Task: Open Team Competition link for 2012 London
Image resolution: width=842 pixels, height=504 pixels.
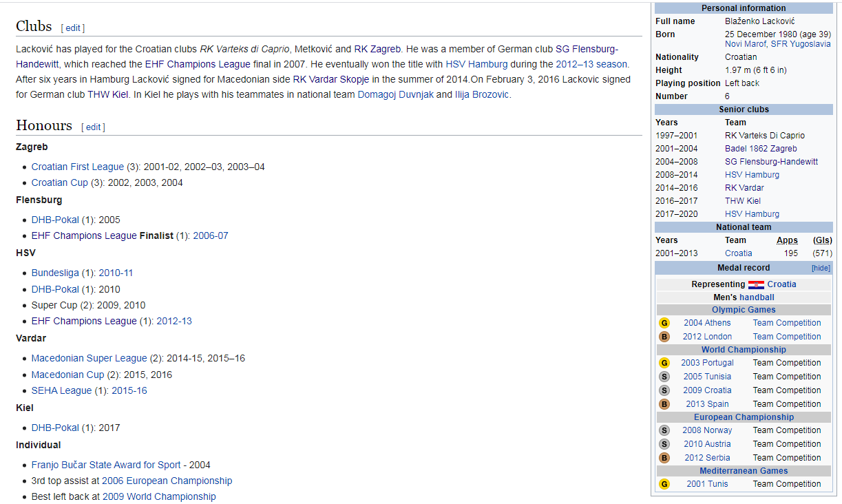Action: tap(787, 337)
